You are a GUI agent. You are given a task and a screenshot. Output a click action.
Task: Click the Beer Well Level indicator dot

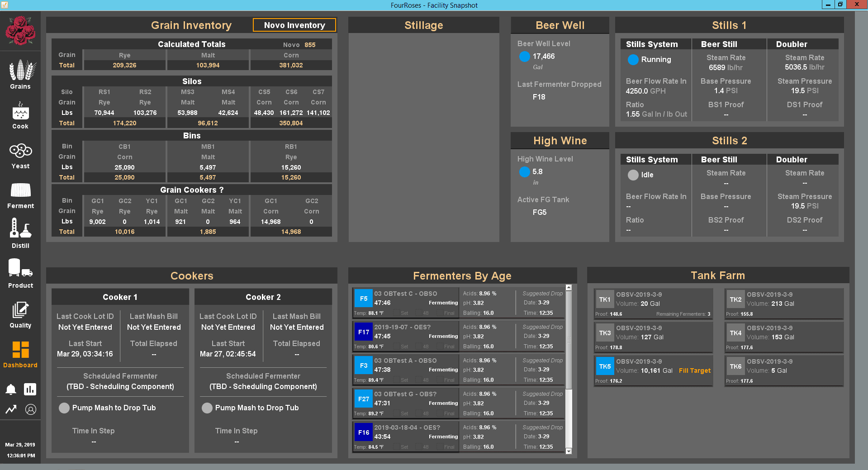524,57
